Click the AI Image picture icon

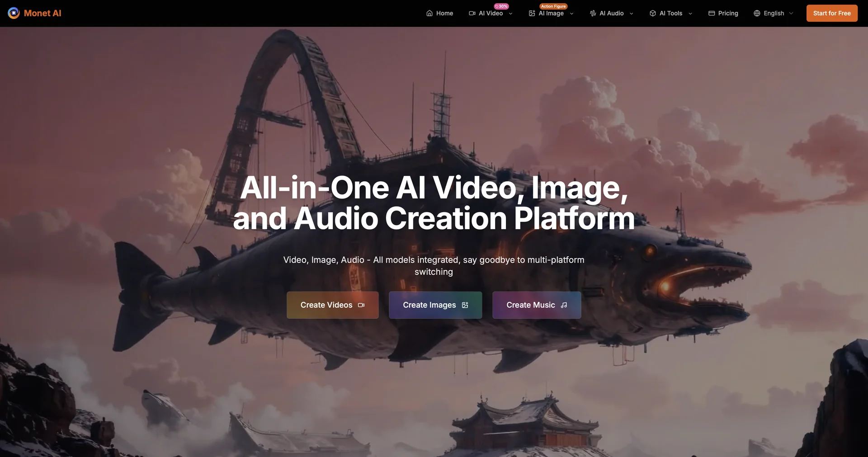(532, 13)
